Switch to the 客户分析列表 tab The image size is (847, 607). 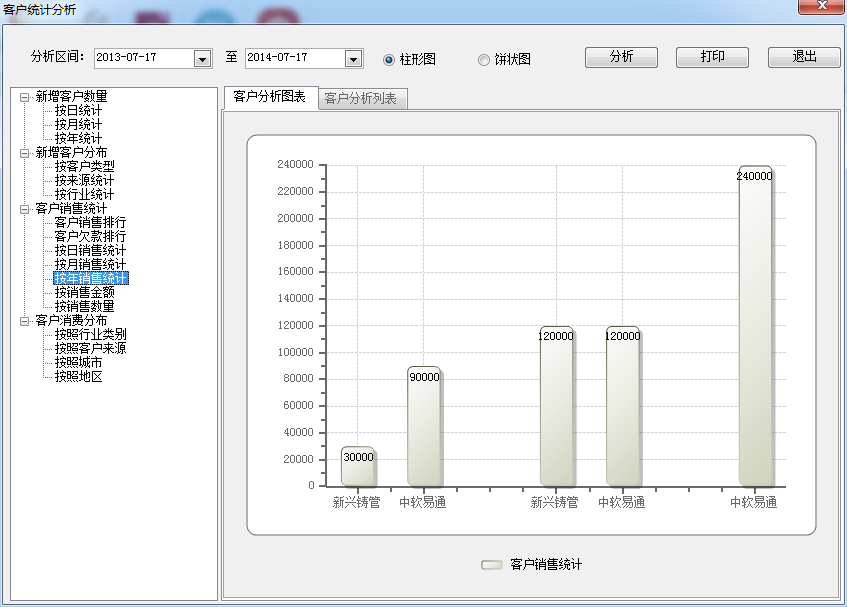[x=361, y=99]
